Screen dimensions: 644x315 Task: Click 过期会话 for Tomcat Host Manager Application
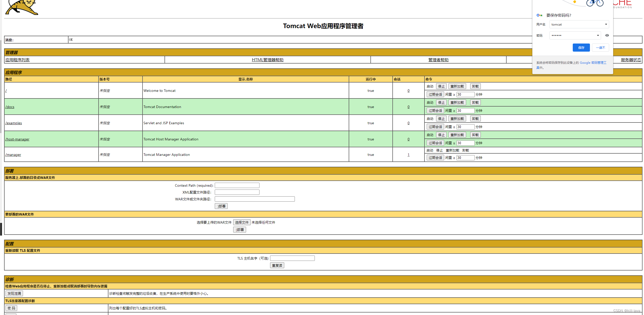435,143
